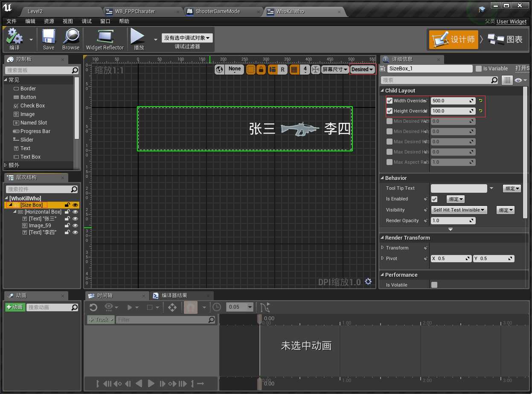The height and width of the screenshot is (394, 532).
Task: Uncheck the Height Override checkbox
Action: (390, 111)
